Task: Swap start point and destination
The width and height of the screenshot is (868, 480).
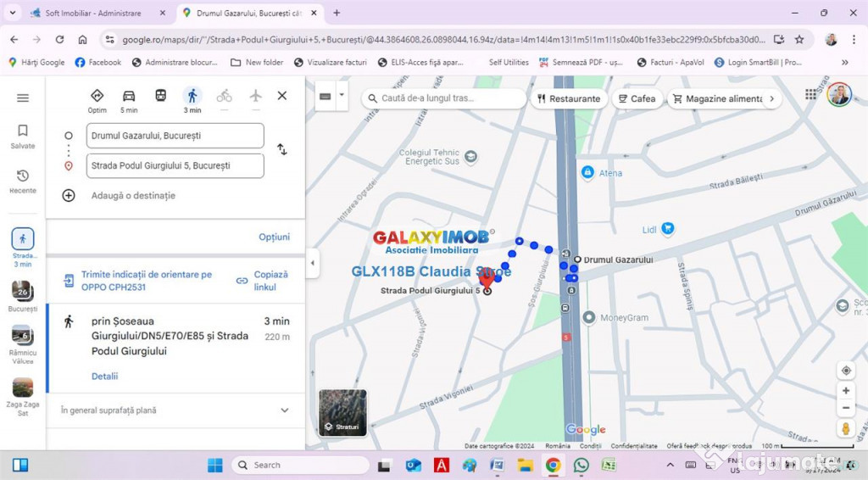Action: coord(281,149)
